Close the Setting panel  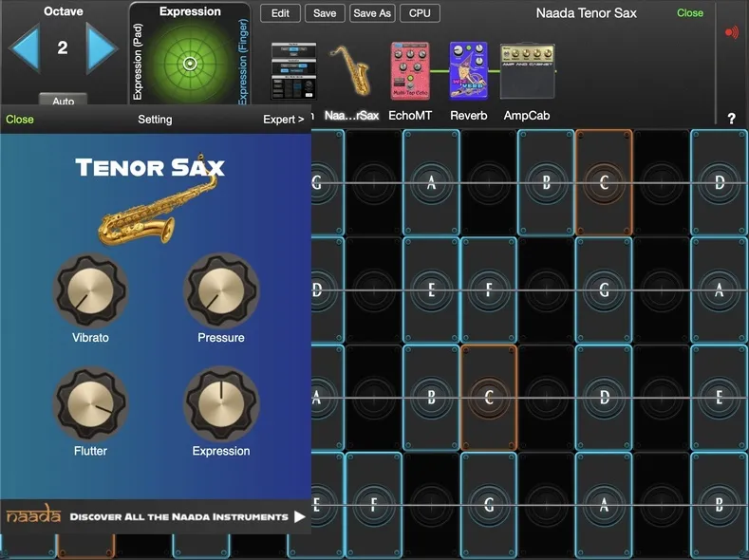(x=20, y=120)
